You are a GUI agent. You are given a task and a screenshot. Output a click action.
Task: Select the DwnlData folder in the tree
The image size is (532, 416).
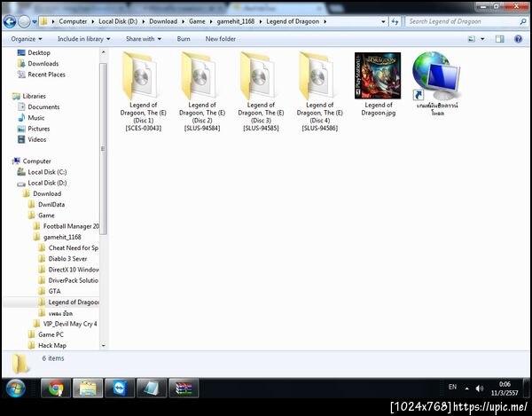click(46, 205)
